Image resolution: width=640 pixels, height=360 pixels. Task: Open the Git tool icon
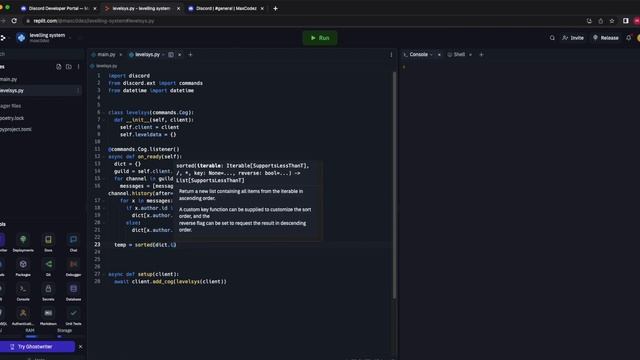tap(48, 264)
